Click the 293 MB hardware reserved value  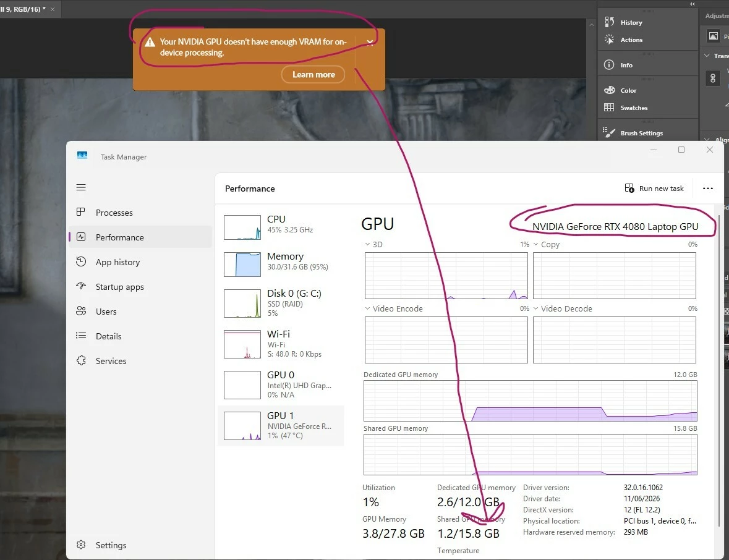(636, 532)
